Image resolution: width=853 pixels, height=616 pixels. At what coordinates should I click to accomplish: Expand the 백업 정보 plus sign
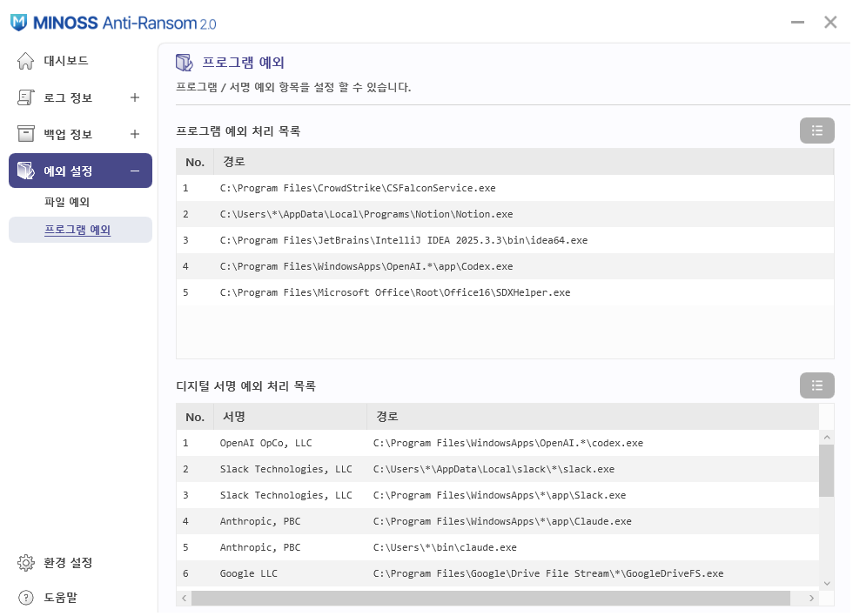[x=135, y=134]
